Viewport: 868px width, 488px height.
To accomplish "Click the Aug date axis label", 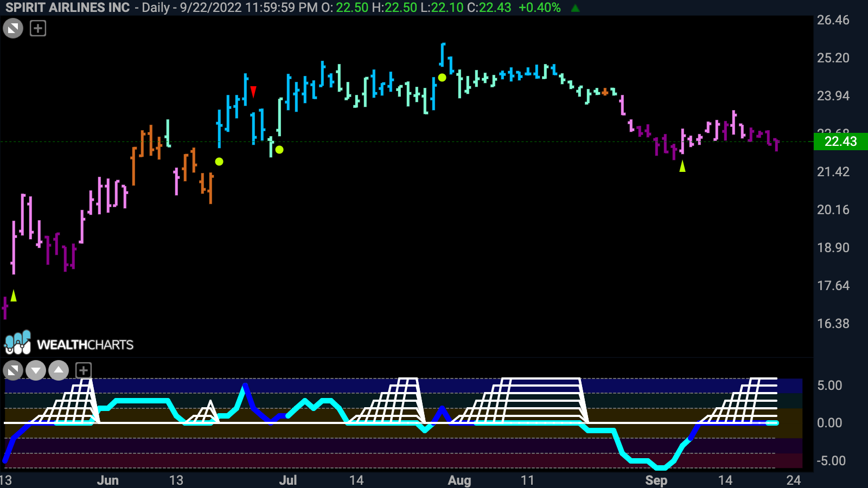I will tap(459, 480).
